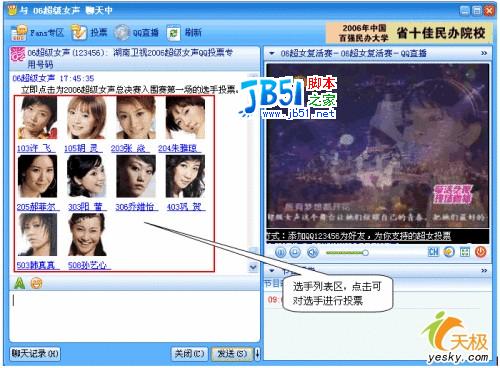Open the emoticon smiley picker
The height and width of the screenshot is (368, 500).
36,283
